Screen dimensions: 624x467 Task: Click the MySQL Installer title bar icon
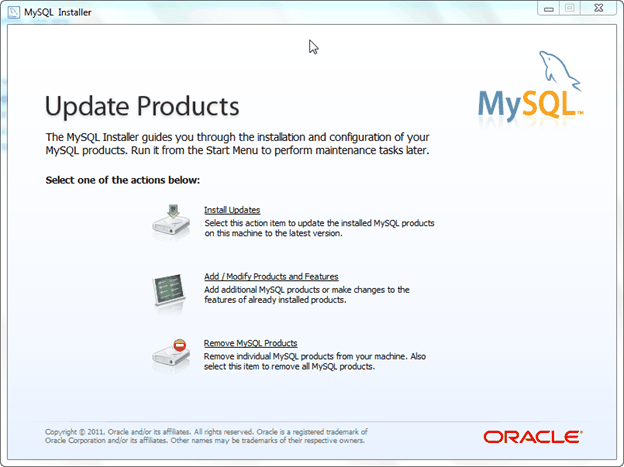14,12
